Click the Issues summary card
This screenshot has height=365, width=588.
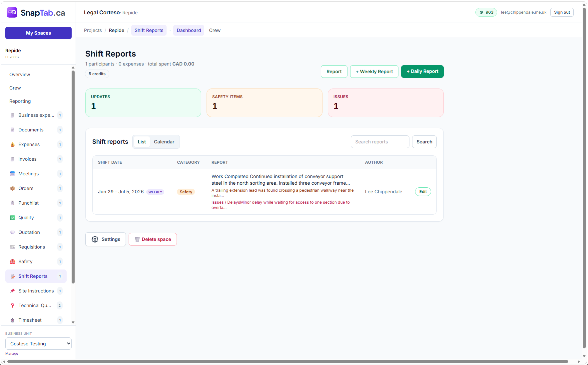pos(386,103)
